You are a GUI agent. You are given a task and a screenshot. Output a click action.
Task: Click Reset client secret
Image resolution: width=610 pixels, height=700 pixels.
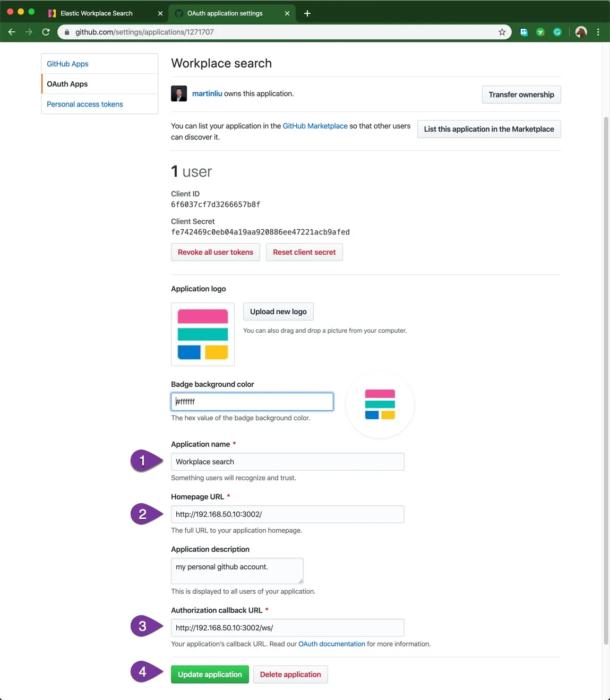304,253
